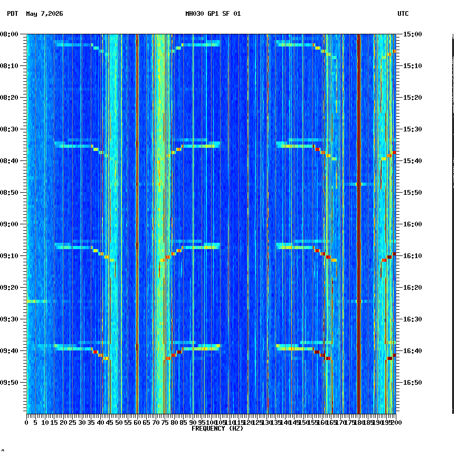The height and width of the screenshot is (456, 476).
Task: Click the UTC timezone label
Action: [403, 14]
